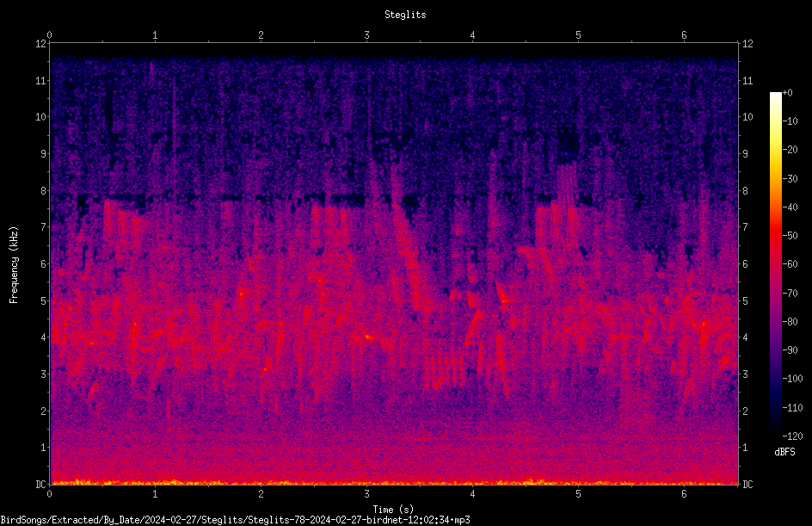Click the 5 second mark on top time axis
Screen dimensions: 812x526
pyautogui.click(x=578, y=35)
